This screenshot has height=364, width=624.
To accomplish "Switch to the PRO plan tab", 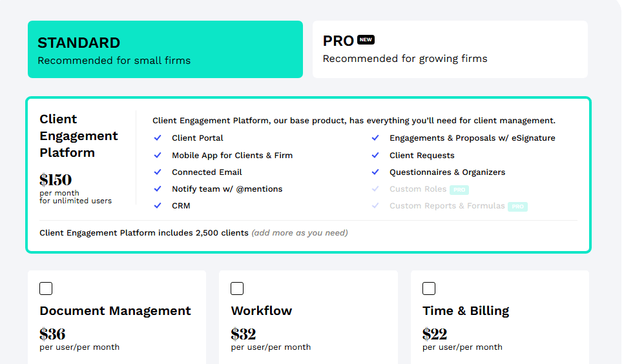I will [x=450, y=50].
